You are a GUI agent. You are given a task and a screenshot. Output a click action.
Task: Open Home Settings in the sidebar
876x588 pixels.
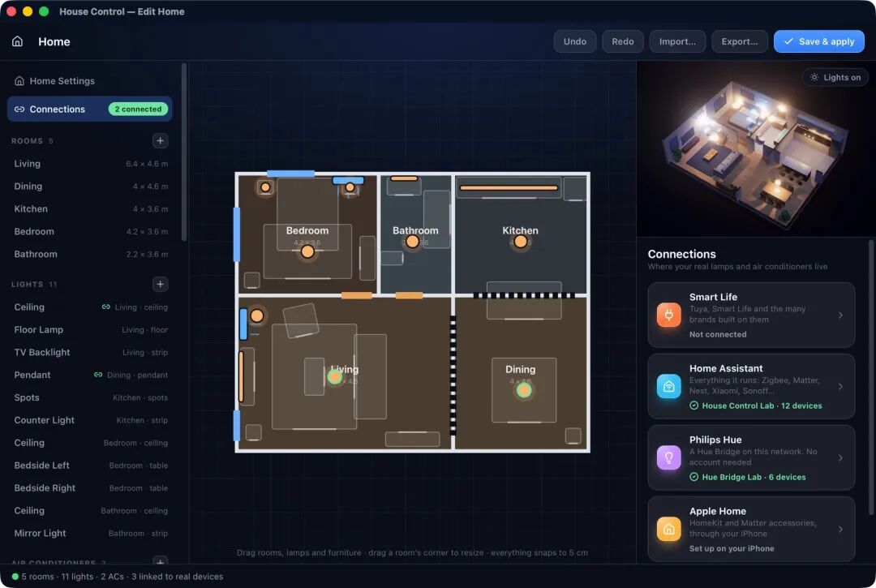(x=90, y=81)
